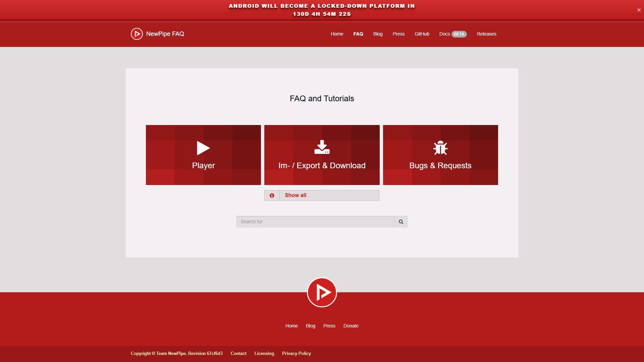Image resolution: width=644 pixels, height=362 pixels.
Task: Open Im- / Export & Download category
Action: click(322, 155)
